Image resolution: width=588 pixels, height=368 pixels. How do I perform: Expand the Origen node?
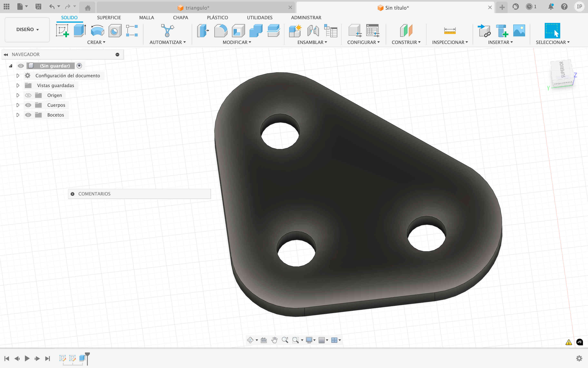[18, 95]
